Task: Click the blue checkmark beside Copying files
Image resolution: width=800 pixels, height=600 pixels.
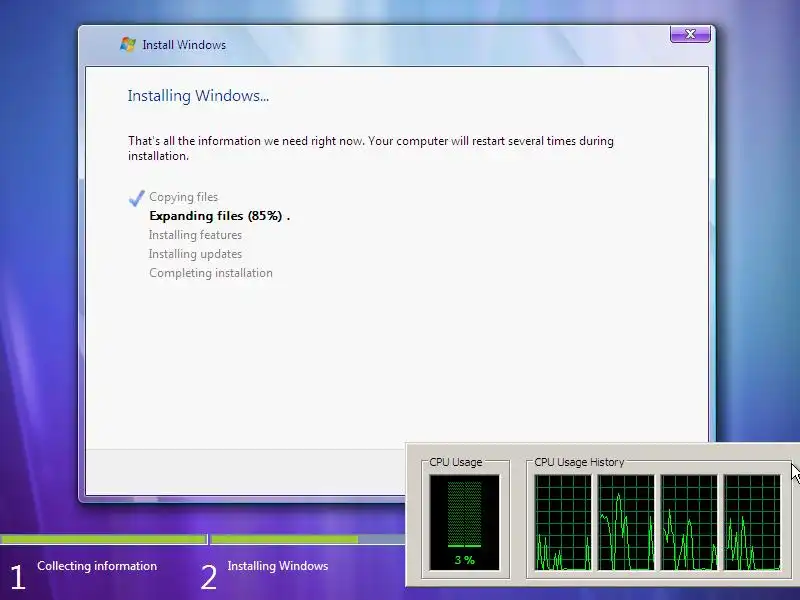Action: pyautogui.click(x=137, y=198)
